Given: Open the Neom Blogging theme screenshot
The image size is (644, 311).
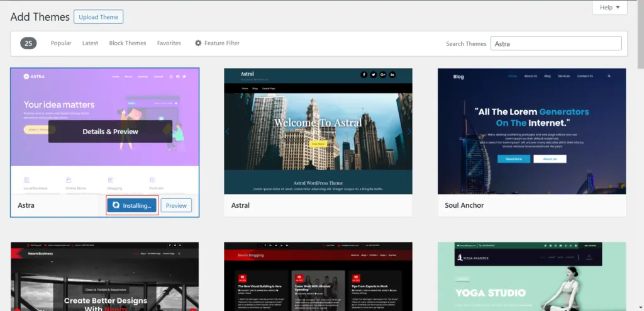Looking at the screenshot, I should pos(318,276).
